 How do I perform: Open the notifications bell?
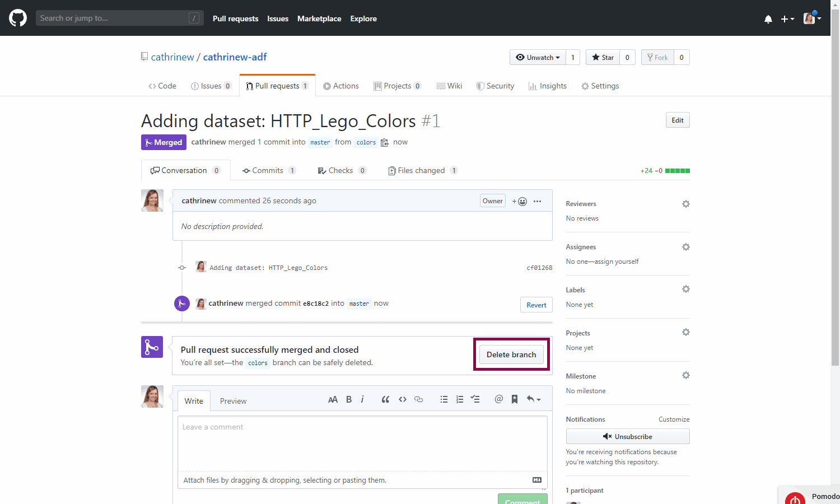pos(768,19)
